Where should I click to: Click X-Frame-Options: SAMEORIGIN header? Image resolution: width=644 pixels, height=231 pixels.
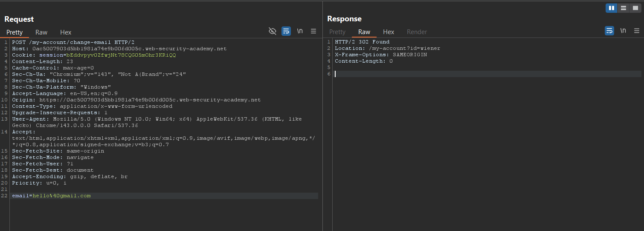point(381,55)
